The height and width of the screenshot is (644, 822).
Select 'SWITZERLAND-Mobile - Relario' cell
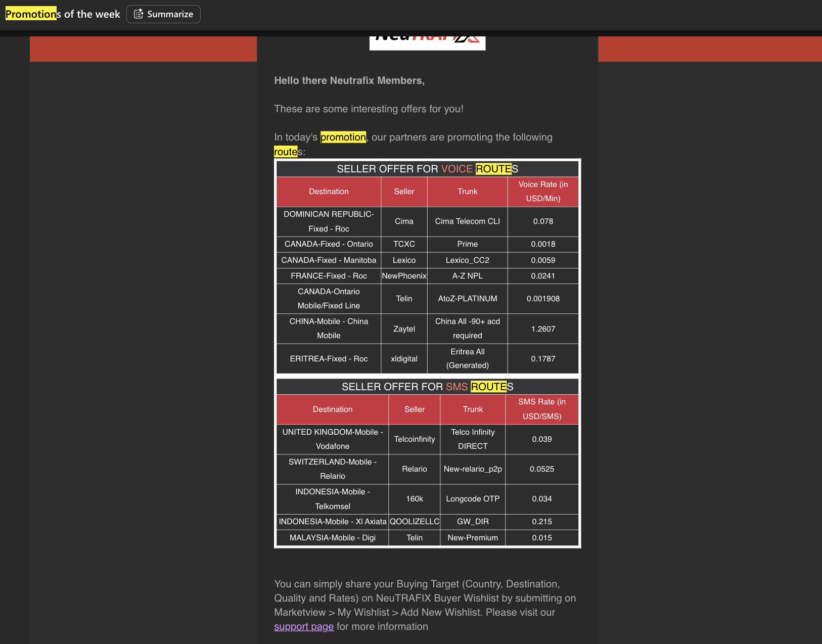point(333,469)
